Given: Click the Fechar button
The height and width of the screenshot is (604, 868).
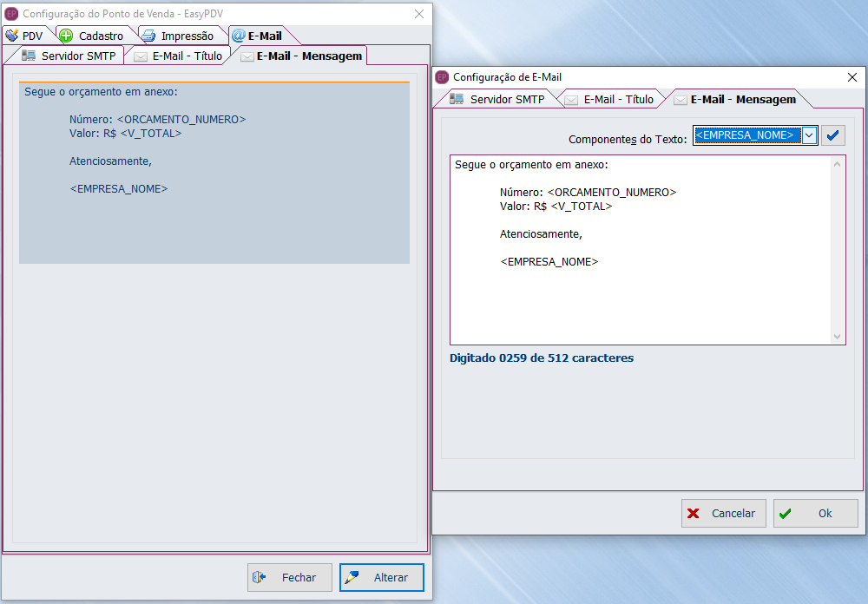Looking at the screenshot, I should click(x=290, y=577).
